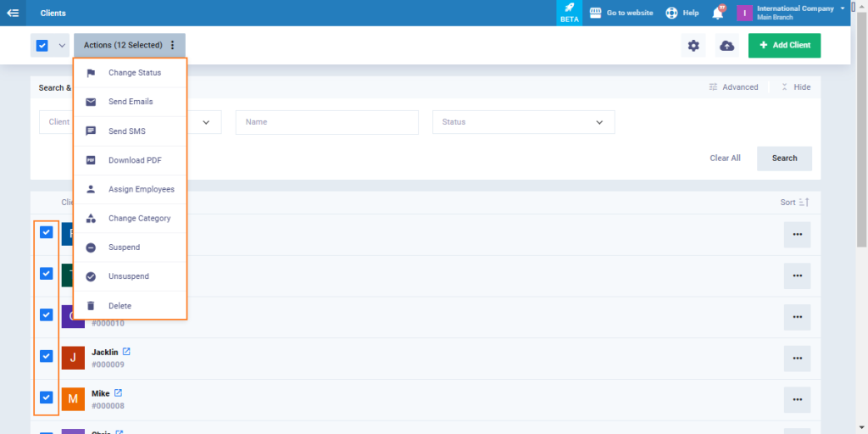The width and height of the screenshot is (868, 434).
Task: Click Mike's M avatar
Action: click(73, 399)
